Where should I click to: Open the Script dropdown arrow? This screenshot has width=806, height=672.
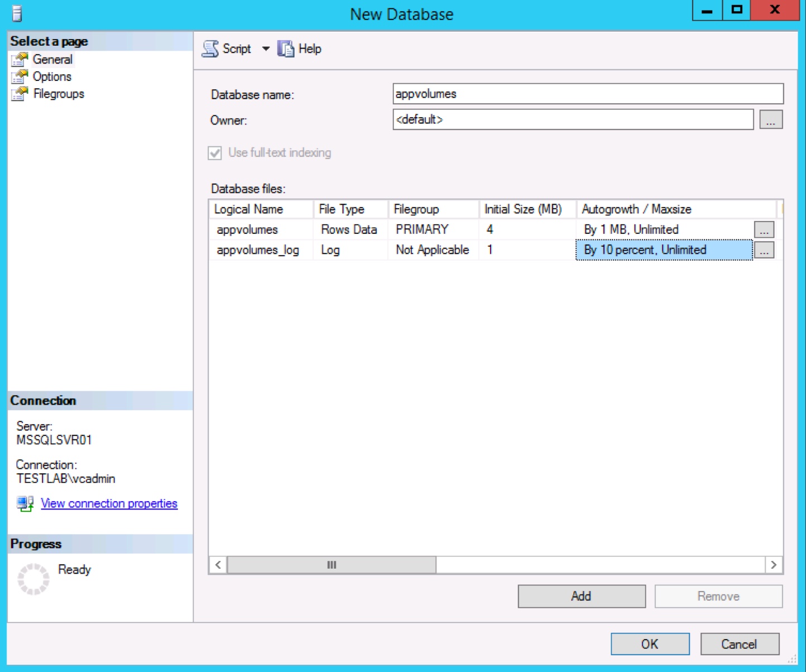pyautogui.click(x=265, y=49)
